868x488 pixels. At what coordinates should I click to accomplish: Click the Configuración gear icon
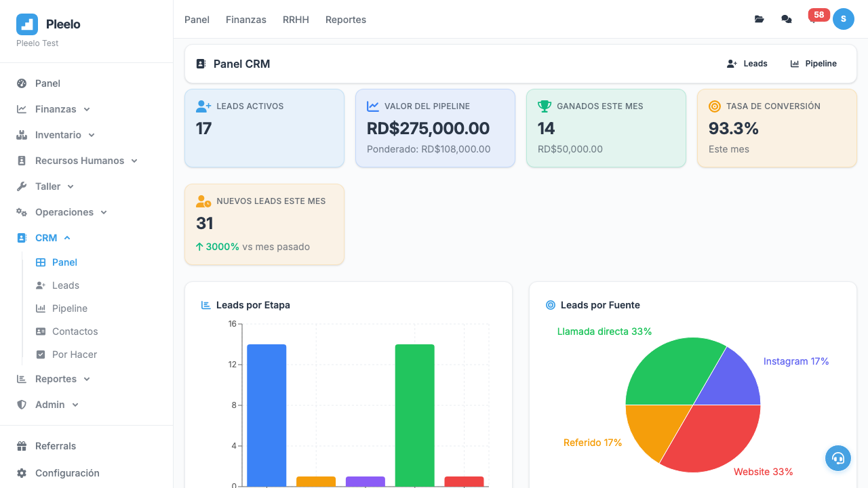point(22,473)
